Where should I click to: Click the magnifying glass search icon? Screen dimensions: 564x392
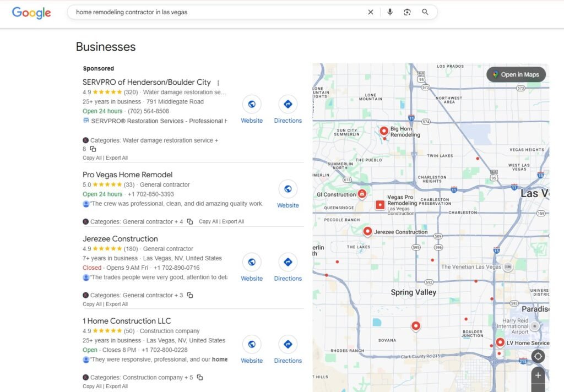[425, 12]
